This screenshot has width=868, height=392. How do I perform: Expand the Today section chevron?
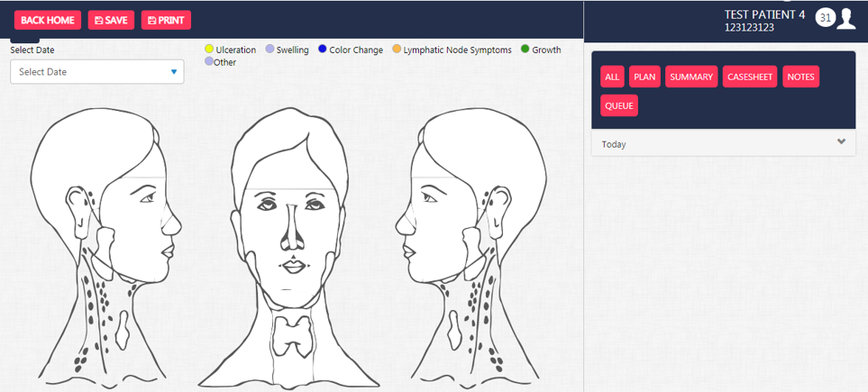[x=841, y=142]
